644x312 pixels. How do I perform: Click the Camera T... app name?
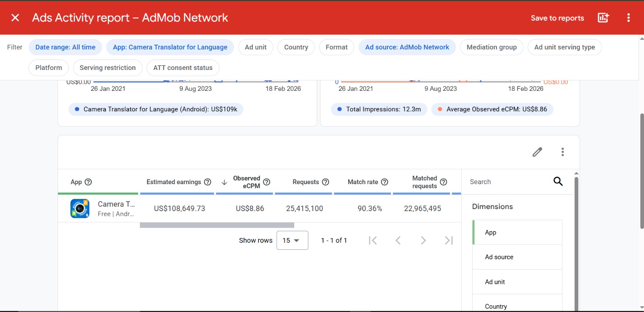(x=116, y=204)
